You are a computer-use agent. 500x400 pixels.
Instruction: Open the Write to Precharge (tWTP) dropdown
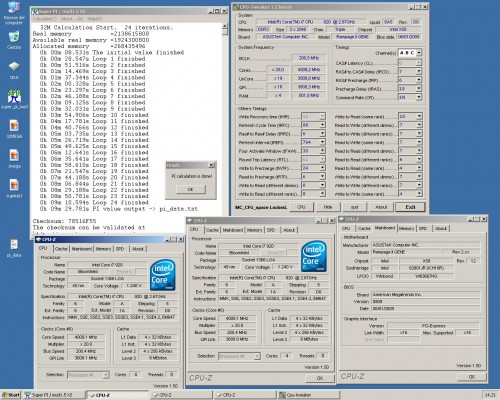(322, 168)
